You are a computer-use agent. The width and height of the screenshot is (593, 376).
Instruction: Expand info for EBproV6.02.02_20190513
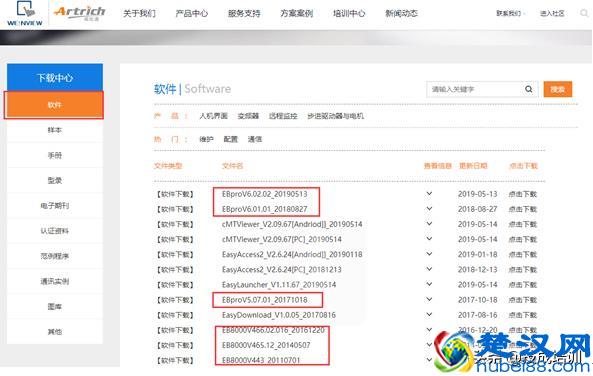pyautogui.click(x=429, y=194)
